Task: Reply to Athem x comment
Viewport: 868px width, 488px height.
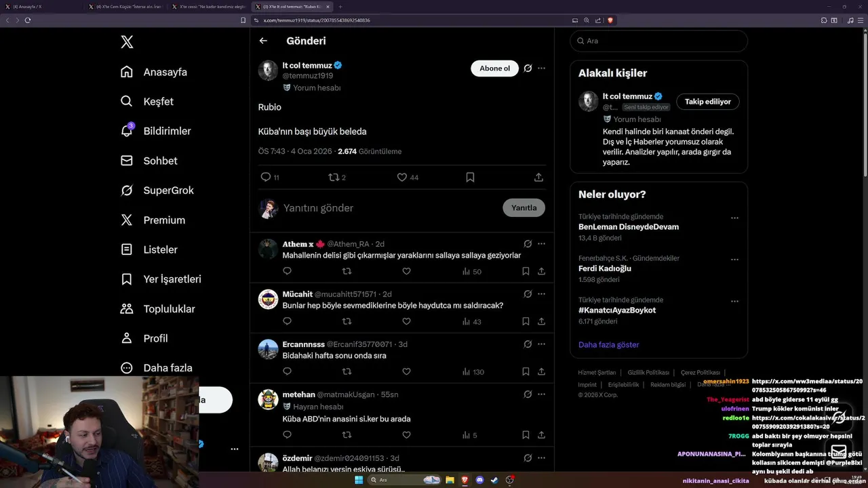Action: coord(287,271)
